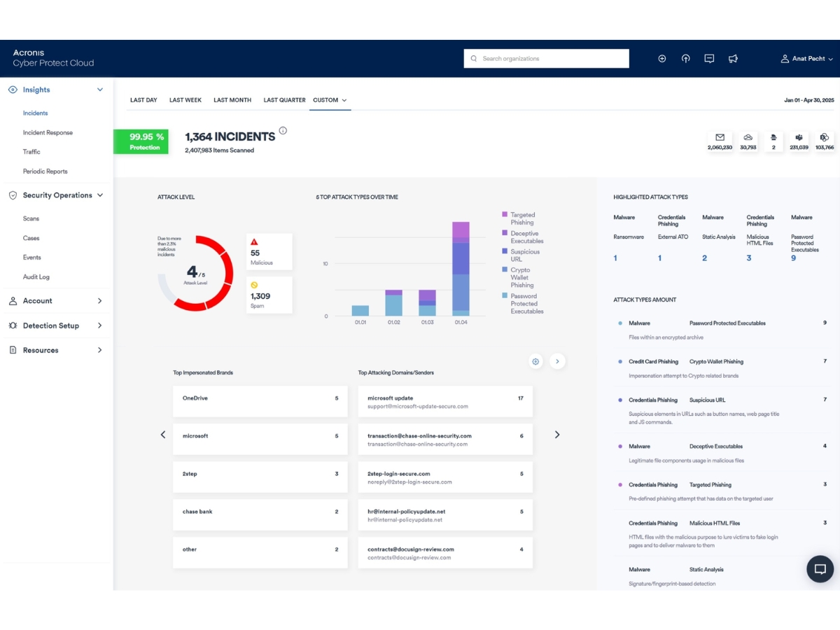Click Malicious HTML Files count 3 link
840x630 pixels.
749,258
